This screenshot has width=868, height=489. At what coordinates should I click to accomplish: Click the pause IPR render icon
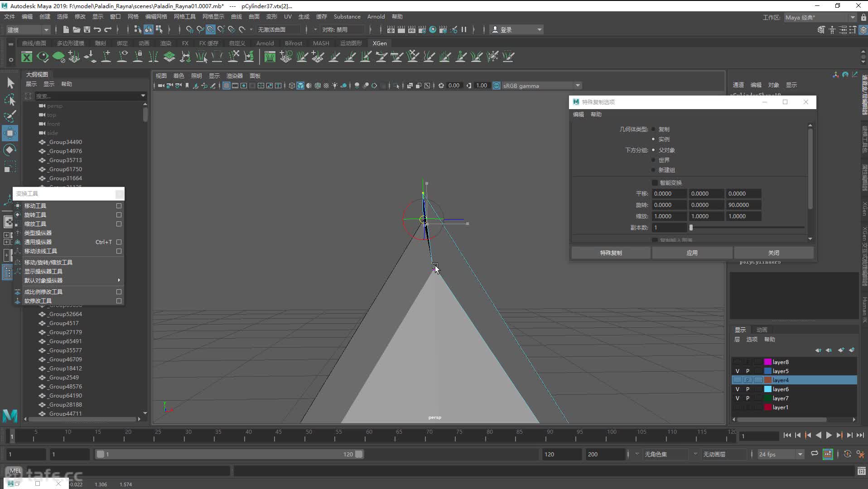(464, 29)
